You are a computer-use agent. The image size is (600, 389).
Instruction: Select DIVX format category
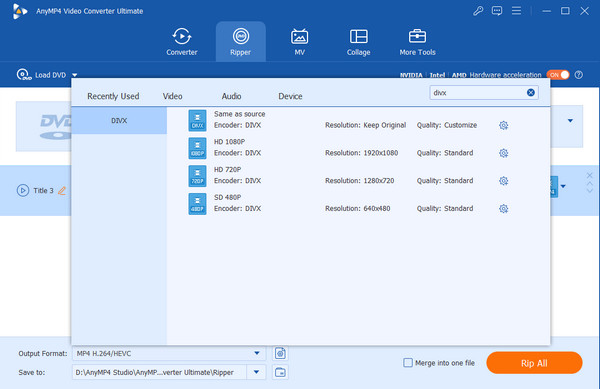pos(119,120)
